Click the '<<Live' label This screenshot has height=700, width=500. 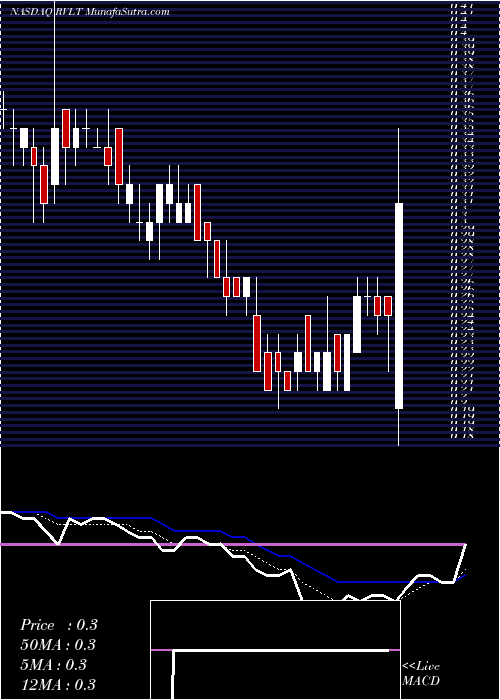[x=421, y=667]
